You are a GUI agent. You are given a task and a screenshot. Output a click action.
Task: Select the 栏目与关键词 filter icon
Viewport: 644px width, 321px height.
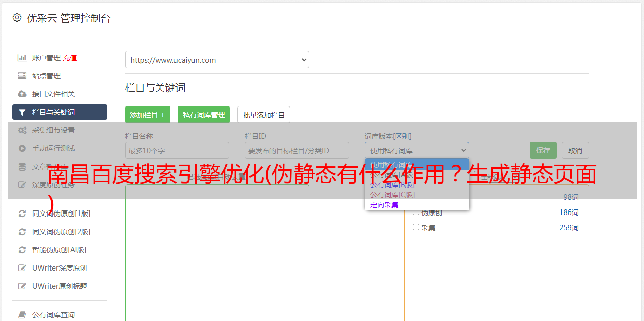point(22,112)
